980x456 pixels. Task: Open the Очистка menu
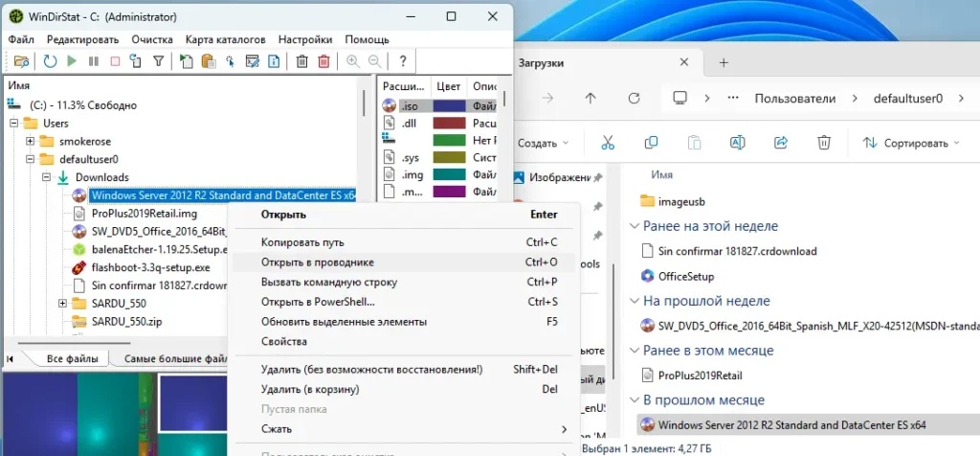point(152,39)
